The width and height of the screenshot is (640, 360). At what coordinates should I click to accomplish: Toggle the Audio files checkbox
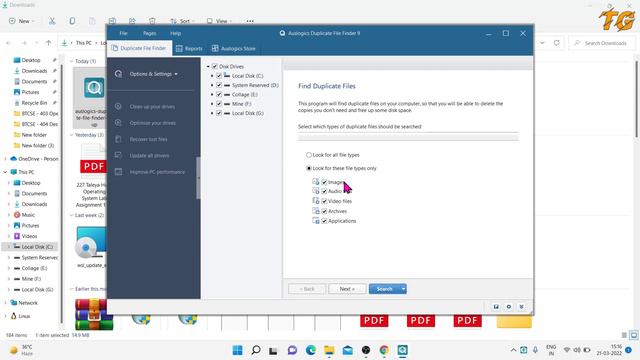[x=324, y=191]
